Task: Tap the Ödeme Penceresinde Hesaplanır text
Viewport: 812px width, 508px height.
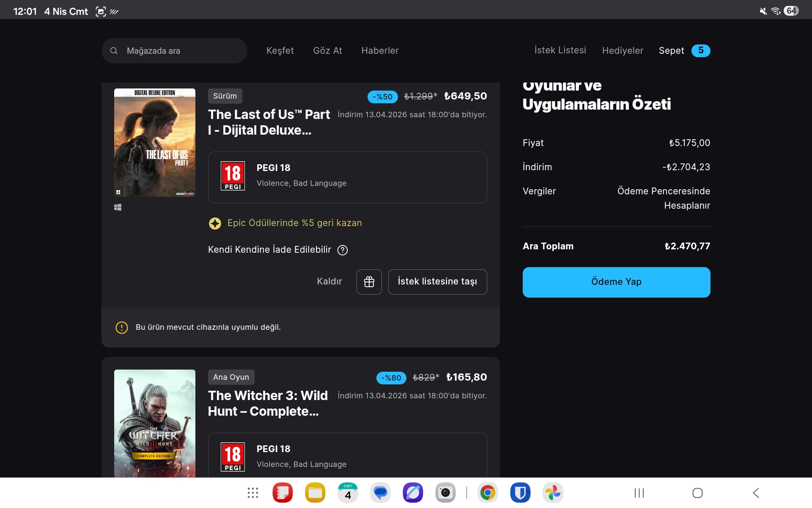Action: [x=664, y=199]
